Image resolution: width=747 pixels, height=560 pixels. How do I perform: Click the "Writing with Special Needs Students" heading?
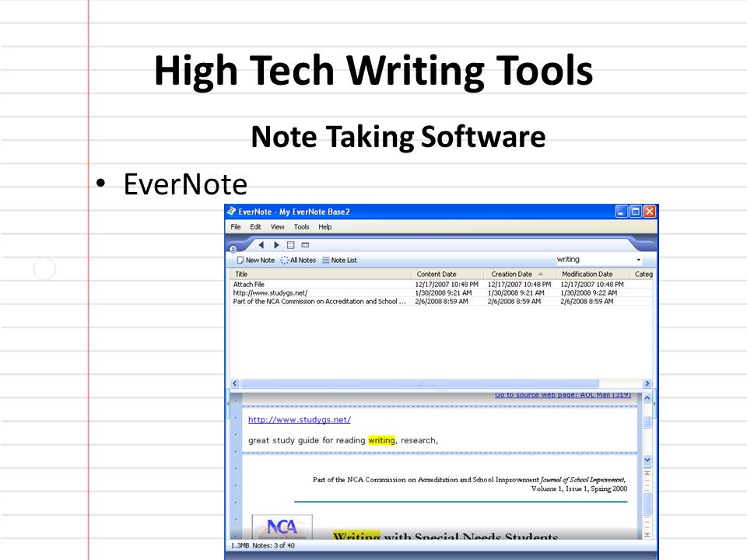click(445, 536)
